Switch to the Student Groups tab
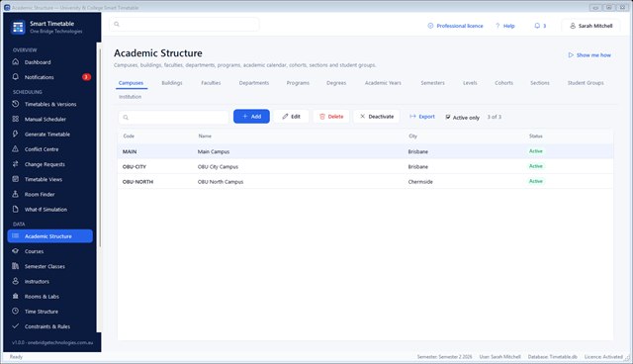The width and height of the screenshot is (633, 364). pos(586,83)
